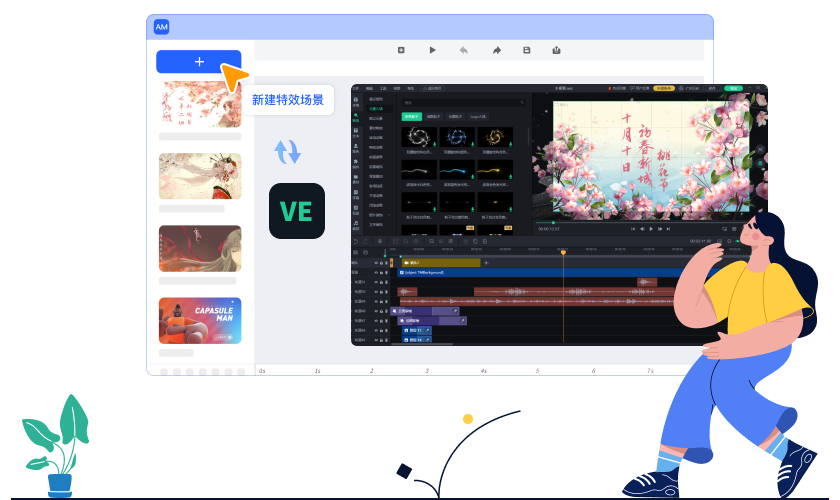Viewport: 840px width, 500px height.
Task: Click the effects search field
Action: tap(464, 102)
